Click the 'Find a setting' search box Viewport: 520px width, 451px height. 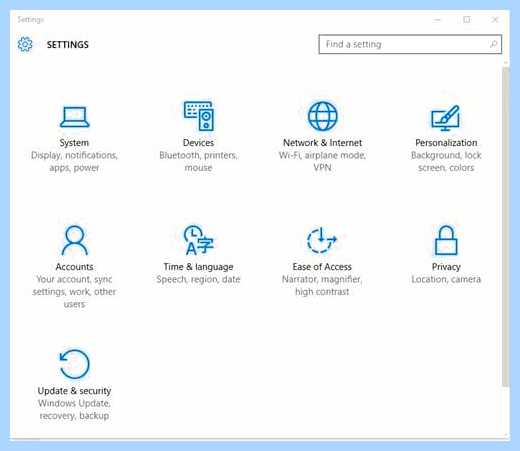(410, 44)
